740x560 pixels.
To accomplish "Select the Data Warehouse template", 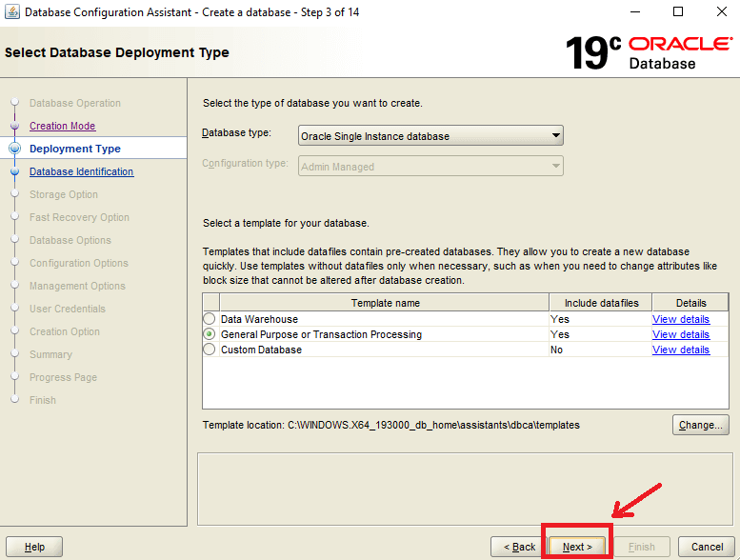I will pyautogui.click(x=210, y=320).
